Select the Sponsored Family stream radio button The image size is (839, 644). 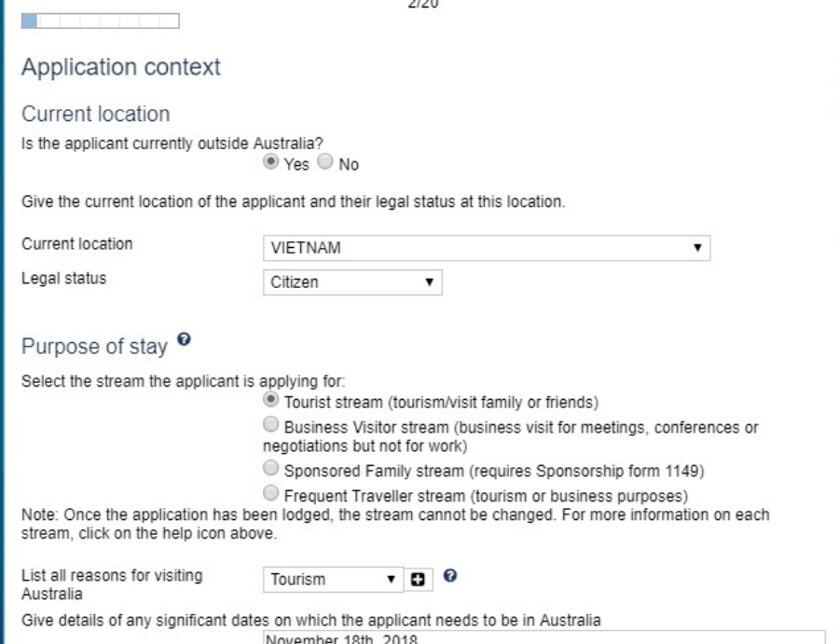pyautogui.click(x=271, y=468)
